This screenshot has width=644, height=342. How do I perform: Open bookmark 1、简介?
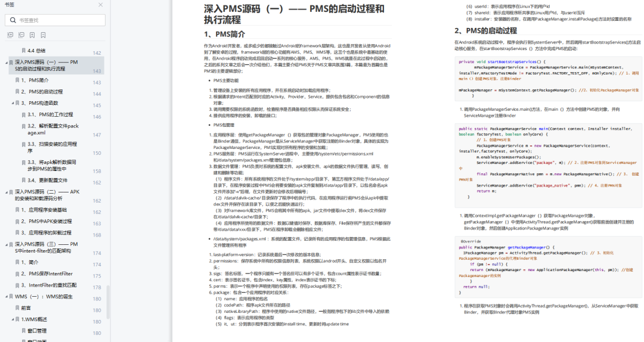[x=30, y=262]
